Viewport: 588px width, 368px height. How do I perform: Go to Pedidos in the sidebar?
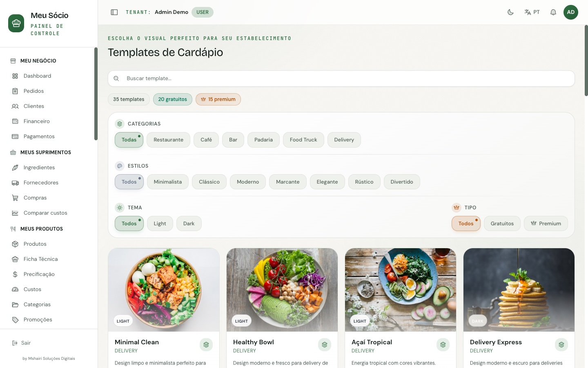point(33,91)
